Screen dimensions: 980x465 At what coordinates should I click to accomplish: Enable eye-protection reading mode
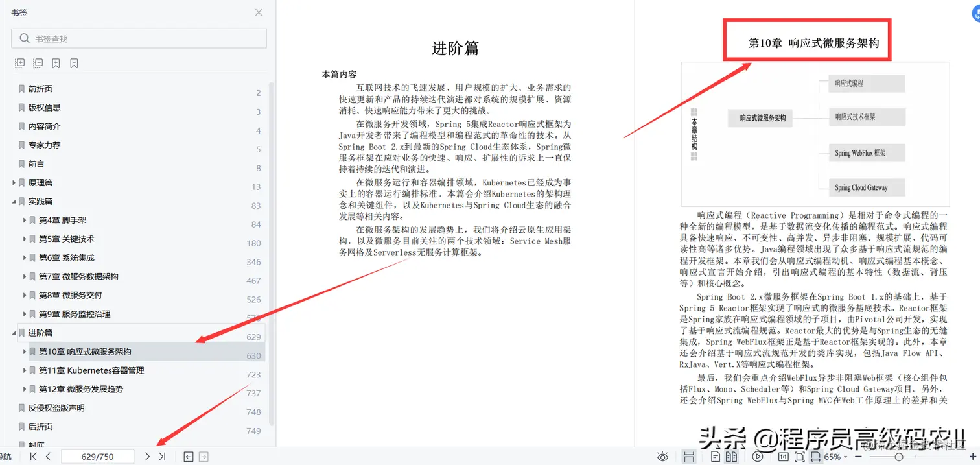point(663,457)
